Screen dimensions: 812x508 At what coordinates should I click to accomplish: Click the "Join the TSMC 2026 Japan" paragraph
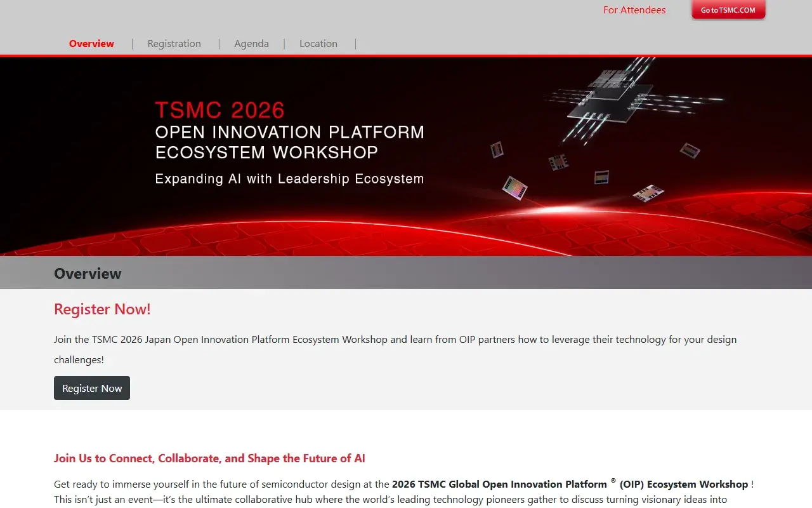click(x=395, y=349)
